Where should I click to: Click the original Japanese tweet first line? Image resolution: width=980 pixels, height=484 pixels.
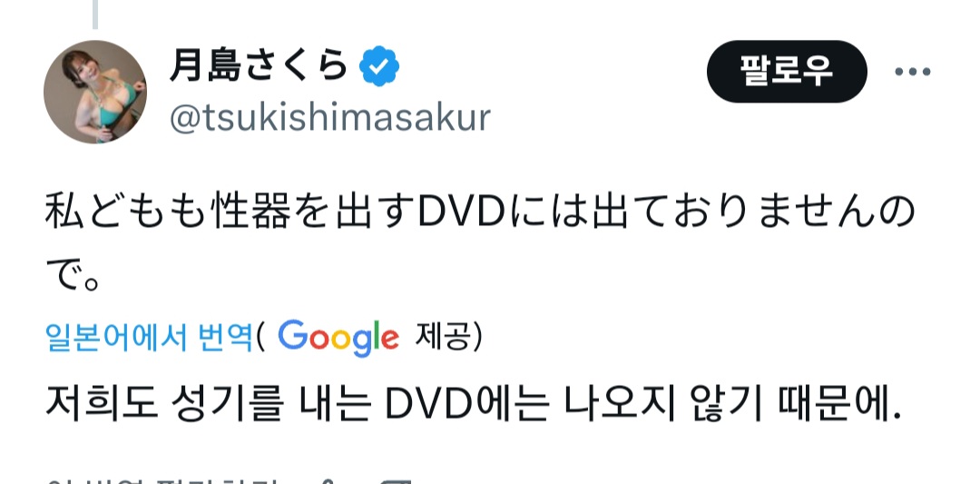(x=480, y=213)
